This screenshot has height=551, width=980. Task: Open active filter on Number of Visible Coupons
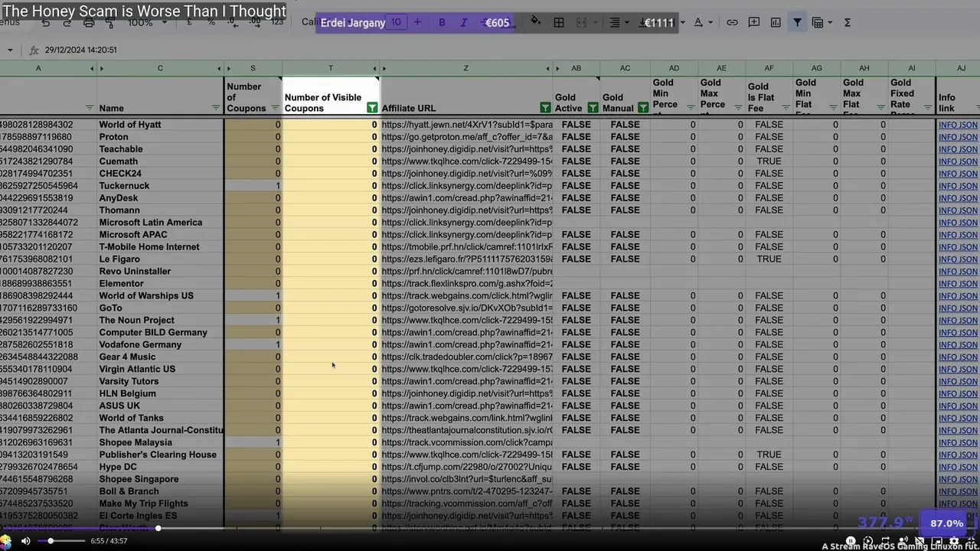click(372, 108)
